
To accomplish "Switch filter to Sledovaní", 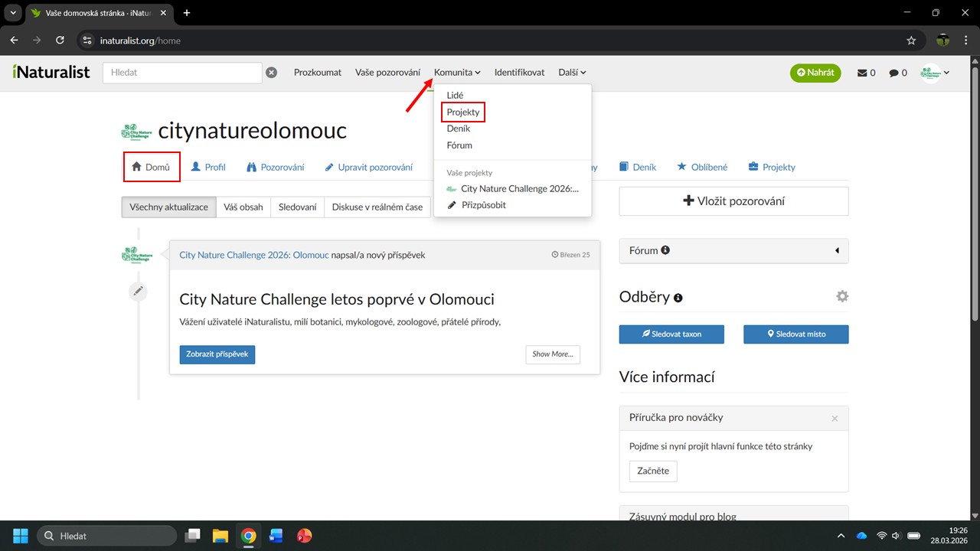I will (298, 207).
